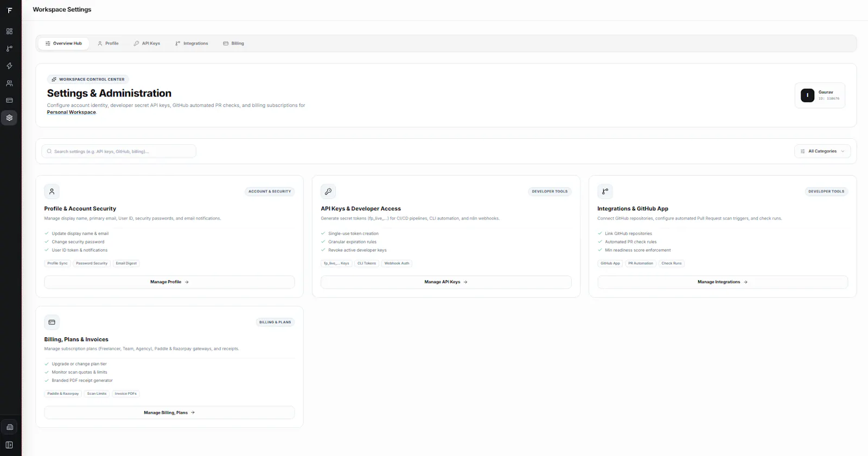
Task: Click the Scan Limits tag
Action: point(97,394)
